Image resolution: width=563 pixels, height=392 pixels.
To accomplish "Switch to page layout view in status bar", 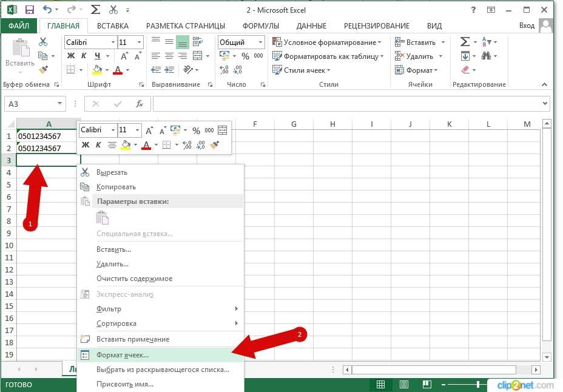I will [403, 385].
